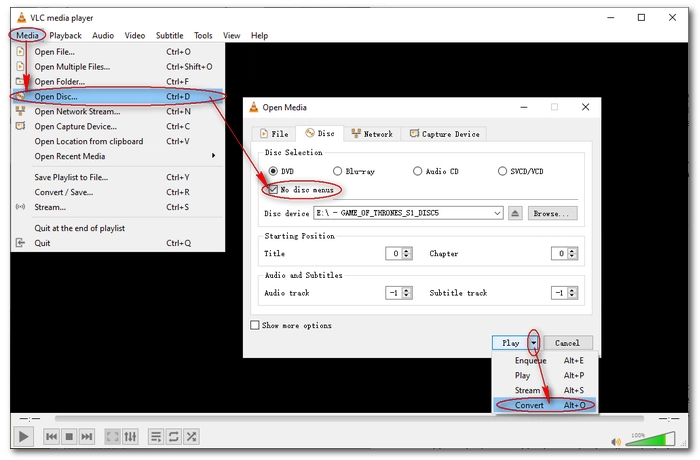
Task: Switch to the Capture Device tab
Action: 444,134
